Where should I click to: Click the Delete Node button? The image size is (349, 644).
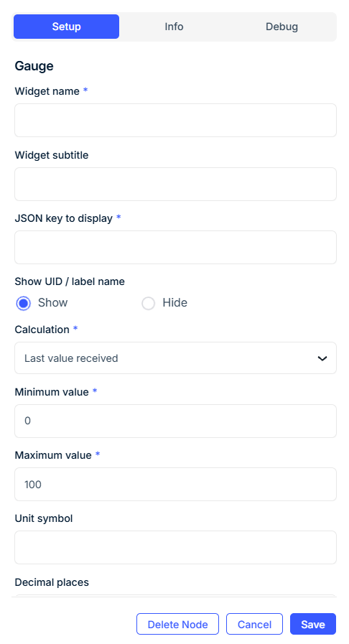click(x=177, y=624)
